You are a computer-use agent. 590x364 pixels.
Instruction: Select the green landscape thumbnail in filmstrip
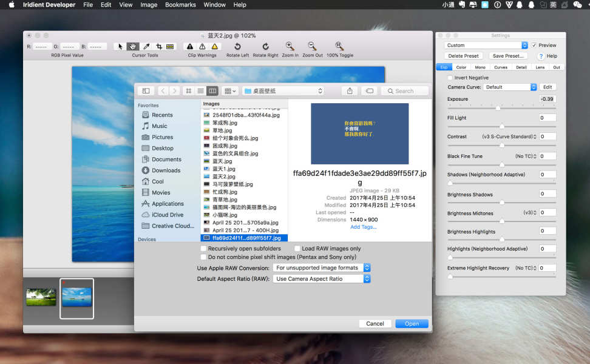click(41, 297)
